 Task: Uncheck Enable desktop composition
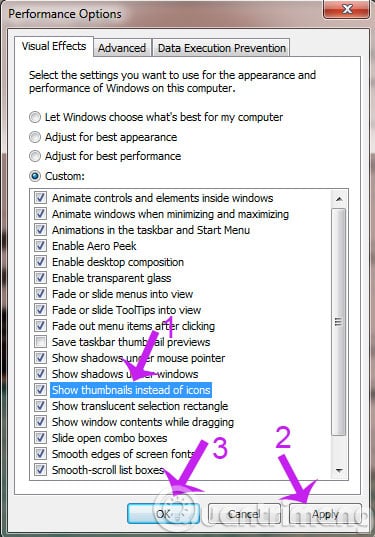coord(40,262)
